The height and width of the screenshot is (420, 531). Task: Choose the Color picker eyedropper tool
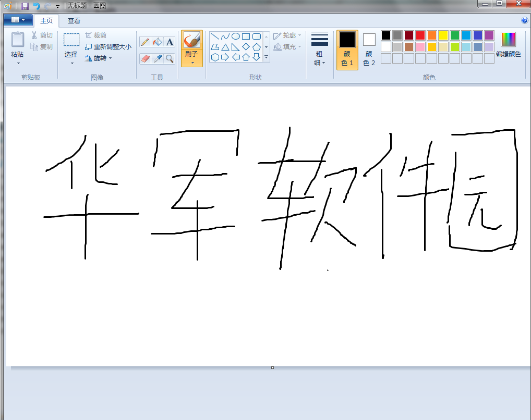(x=157, y=57)
